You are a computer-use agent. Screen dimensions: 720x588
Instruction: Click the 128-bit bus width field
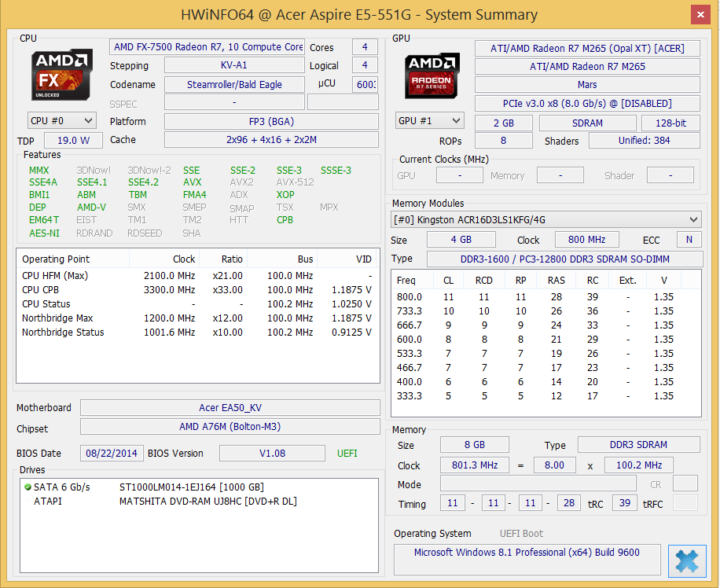[670, 123]
